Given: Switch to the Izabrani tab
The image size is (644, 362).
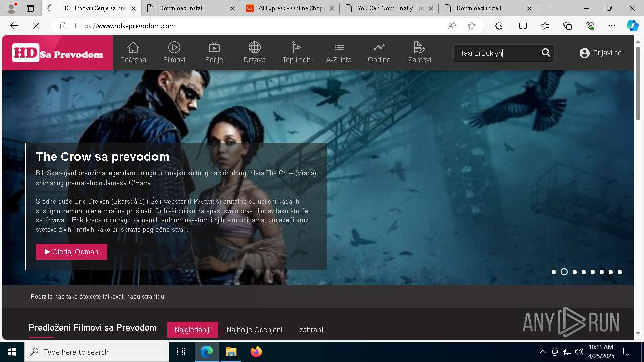Looking at the screenshot, I should click(310, 330).
